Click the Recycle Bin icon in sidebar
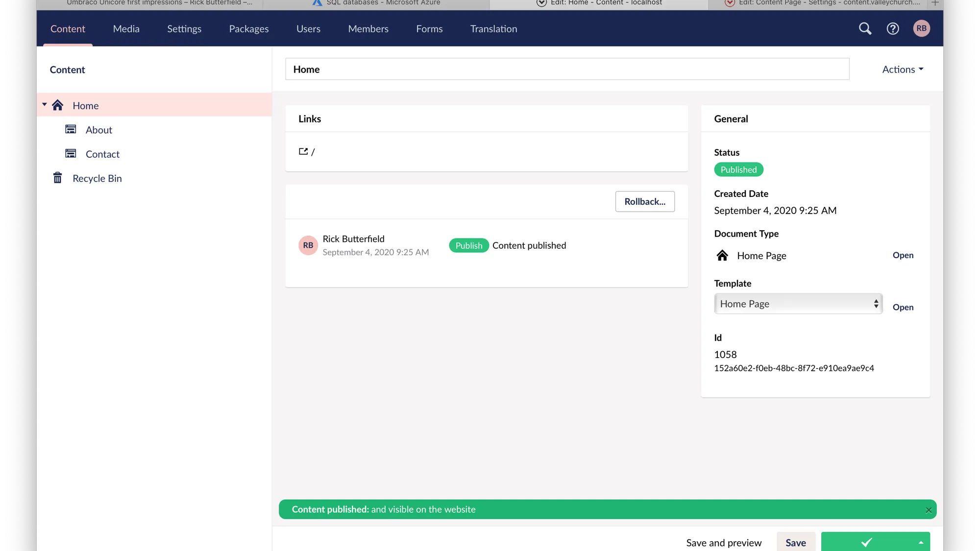The height and width of the screenshot is (551, 980). [x=57, y=178]
